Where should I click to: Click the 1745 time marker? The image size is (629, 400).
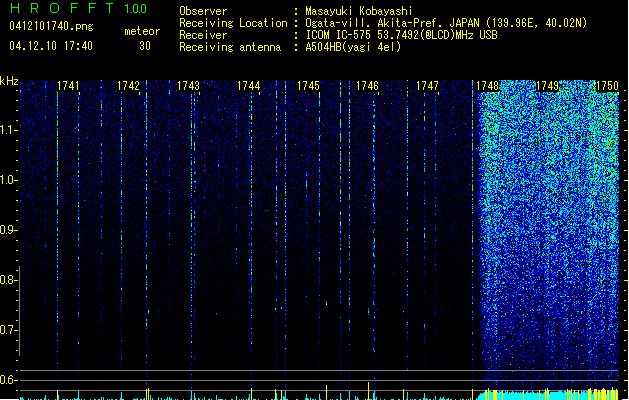click(308, 85)
